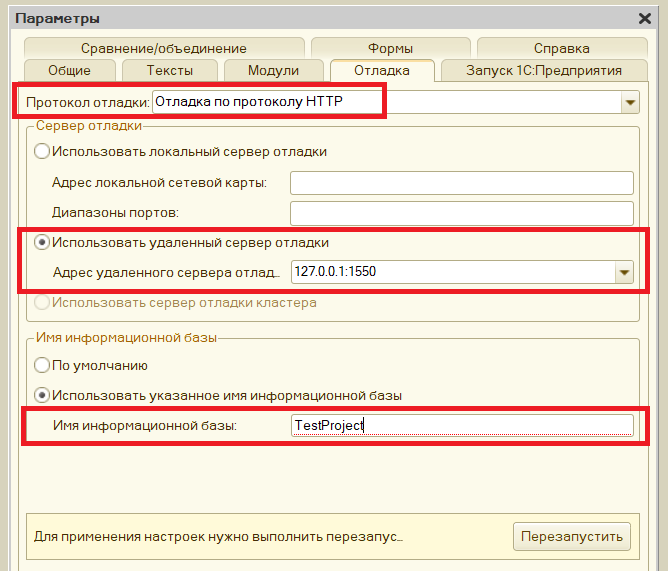Click the Диапазоны портов input field
This screenshot has width=668, height=571.
[x=462, y=213]
